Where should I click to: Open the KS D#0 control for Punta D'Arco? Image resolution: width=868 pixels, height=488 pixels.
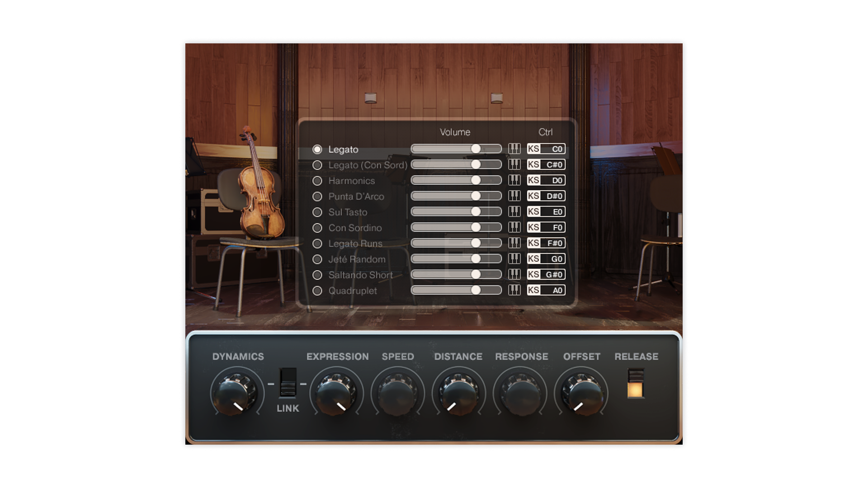click(546, 196)
